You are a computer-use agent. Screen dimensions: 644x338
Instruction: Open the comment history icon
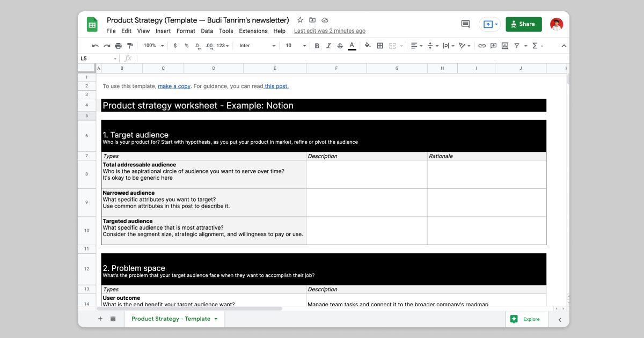465,24
